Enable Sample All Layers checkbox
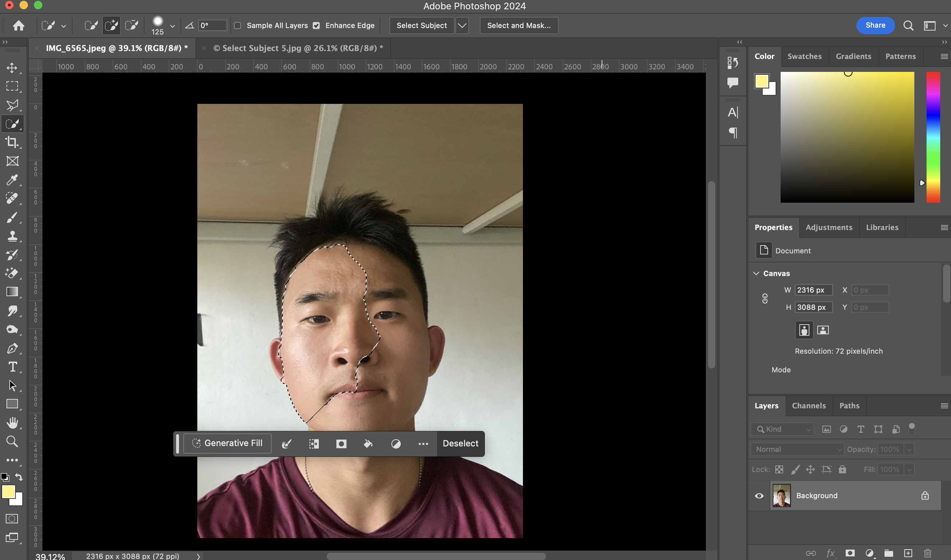The height and width of the screenshot is (560, 951). click(238, 26)
